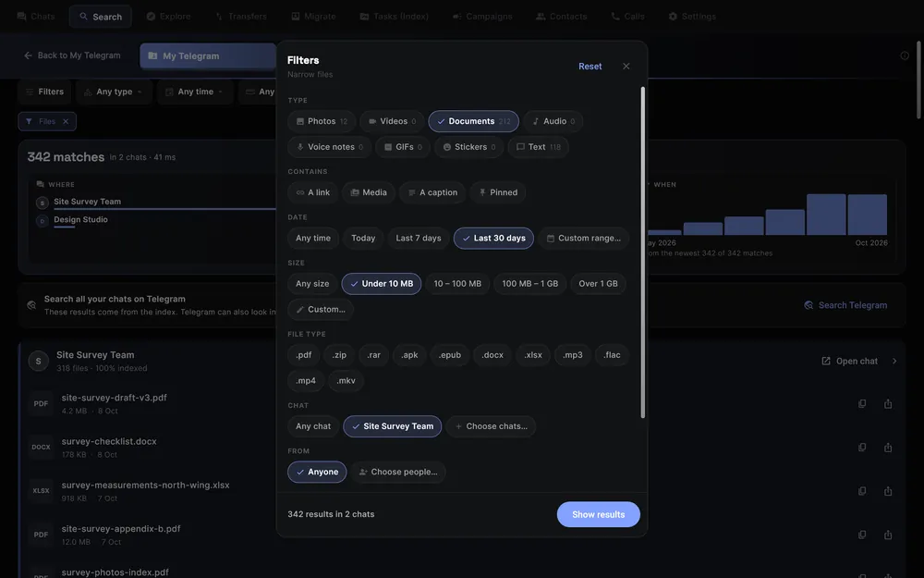Select the Any chat option
This screenshot has width=924, height=578.
coord(313,426)
